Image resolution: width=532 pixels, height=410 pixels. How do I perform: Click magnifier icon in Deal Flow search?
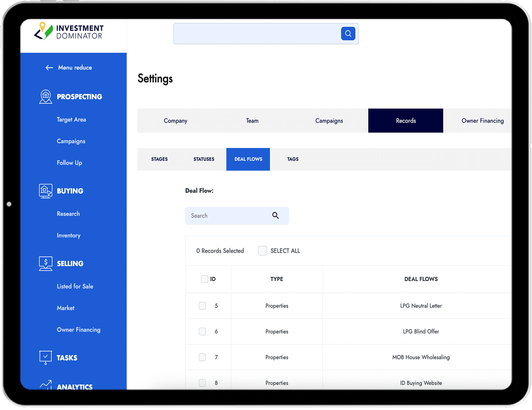click(x=275, y=216)
